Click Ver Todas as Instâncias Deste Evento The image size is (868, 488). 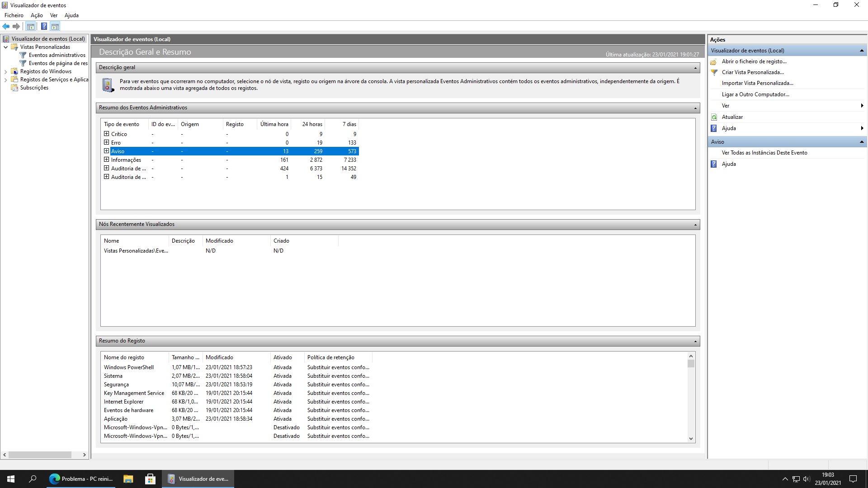tap(764, 153)
